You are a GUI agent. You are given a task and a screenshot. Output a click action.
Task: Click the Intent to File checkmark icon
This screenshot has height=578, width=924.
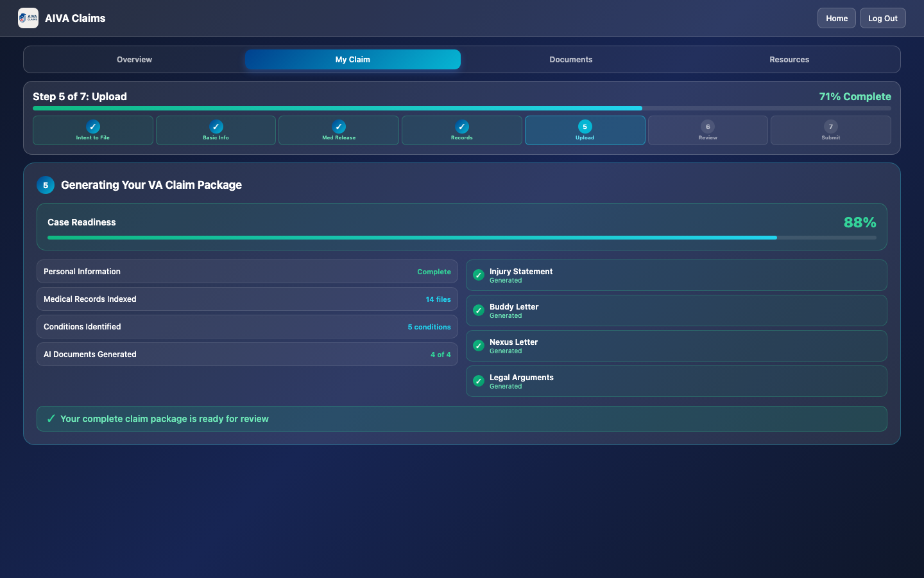click(93, 127)
